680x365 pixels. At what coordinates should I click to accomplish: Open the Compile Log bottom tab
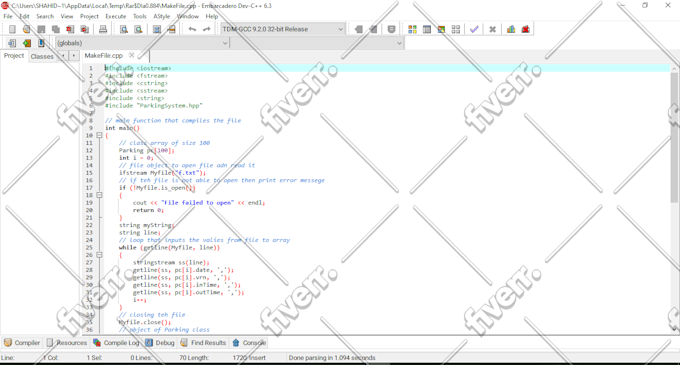116,342
